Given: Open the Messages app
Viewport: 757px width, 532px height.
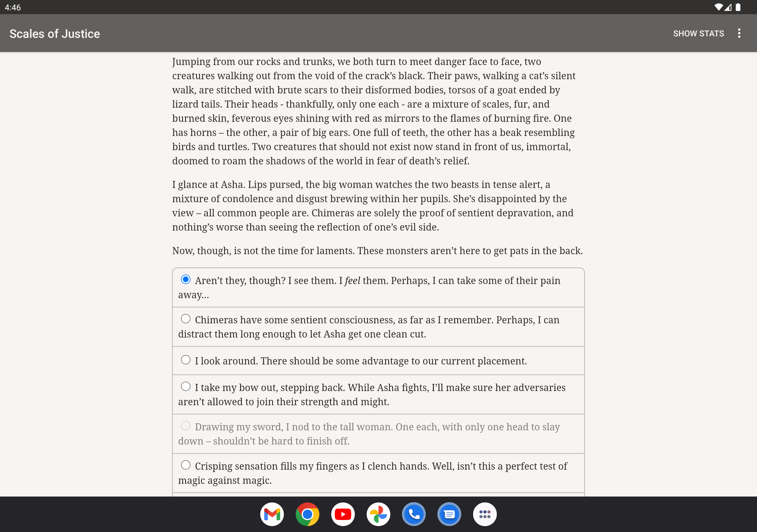Looking at the screenshot, I should pyautogui.click(x=449, y=514).
